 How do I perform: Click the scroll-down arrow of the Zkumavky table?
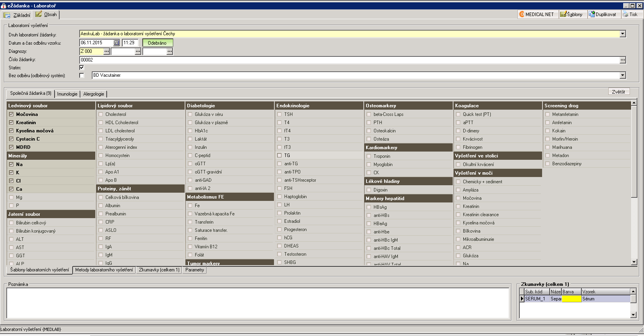point(633,315)
